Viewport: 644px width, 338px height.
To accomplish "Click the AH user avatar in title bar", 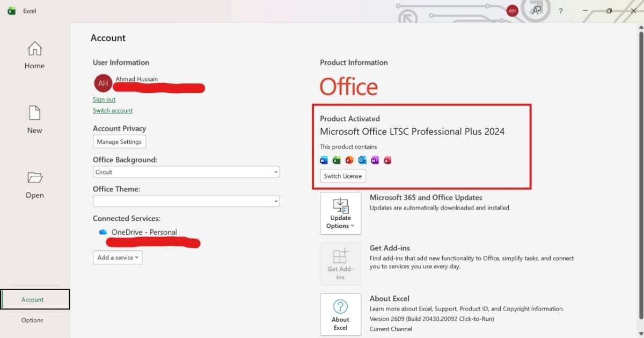I will coord(513,11).
